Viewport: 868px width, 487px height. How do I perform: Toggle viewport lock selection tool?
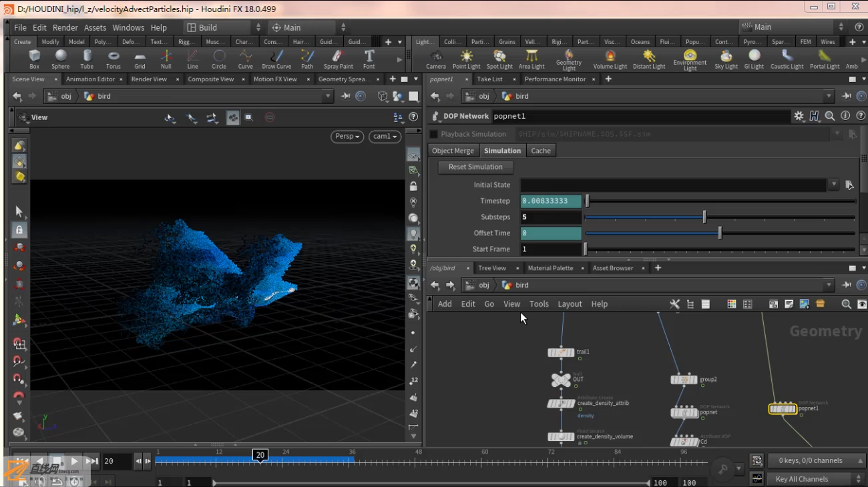[19, 229]
